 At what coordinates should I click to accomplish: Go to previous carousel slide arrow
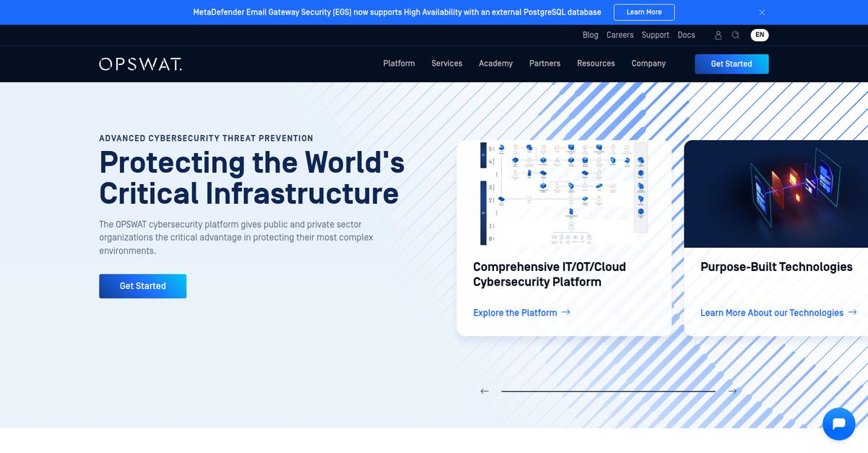pos(485,391)
